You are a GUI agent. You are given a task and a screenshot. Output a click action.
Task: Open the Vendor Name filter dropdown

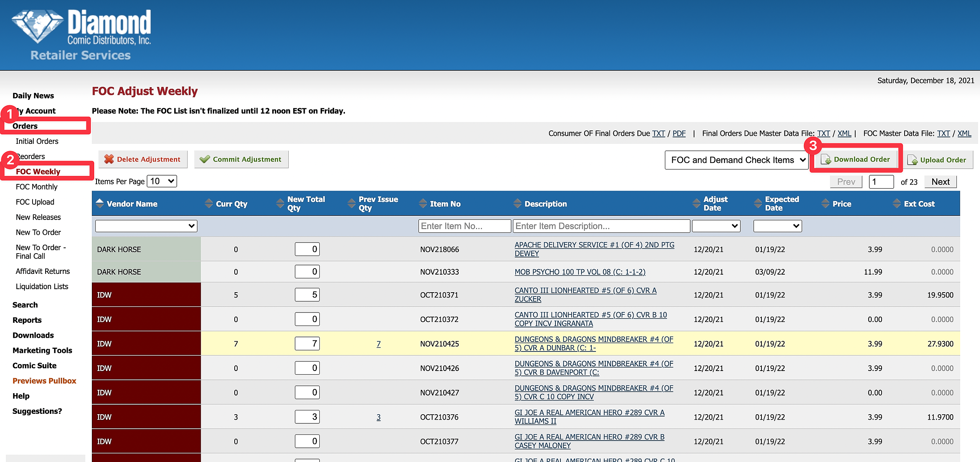point(146,226)
